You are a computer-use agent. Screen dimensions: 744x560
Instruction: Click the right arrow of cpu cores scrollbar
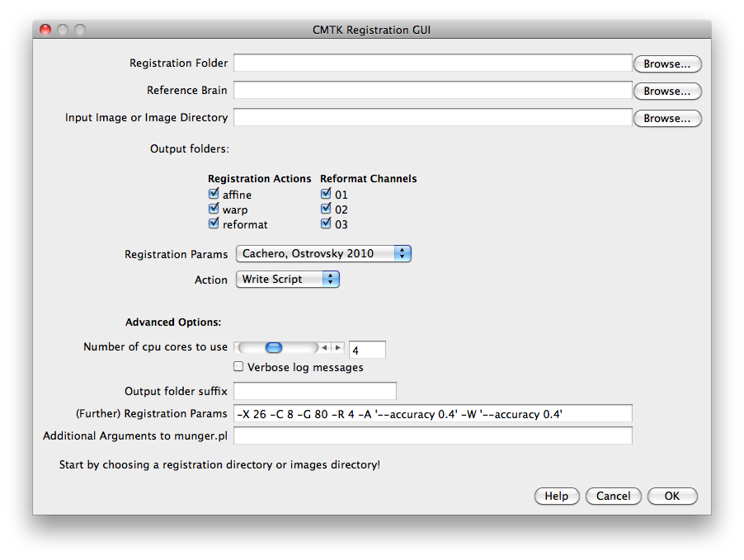(337, 348)
